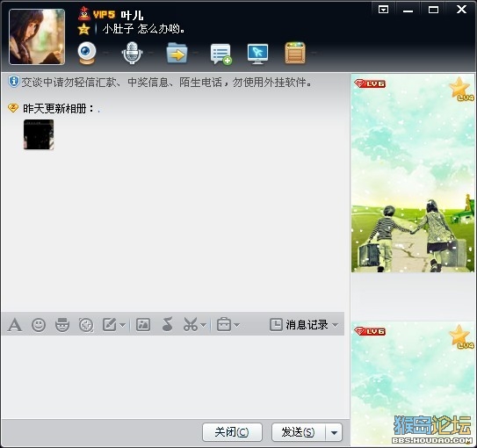Open remote desktop assistance monitor icon
Image resolution: width=477 pixels, height=448 pixels.
[257, 54]
